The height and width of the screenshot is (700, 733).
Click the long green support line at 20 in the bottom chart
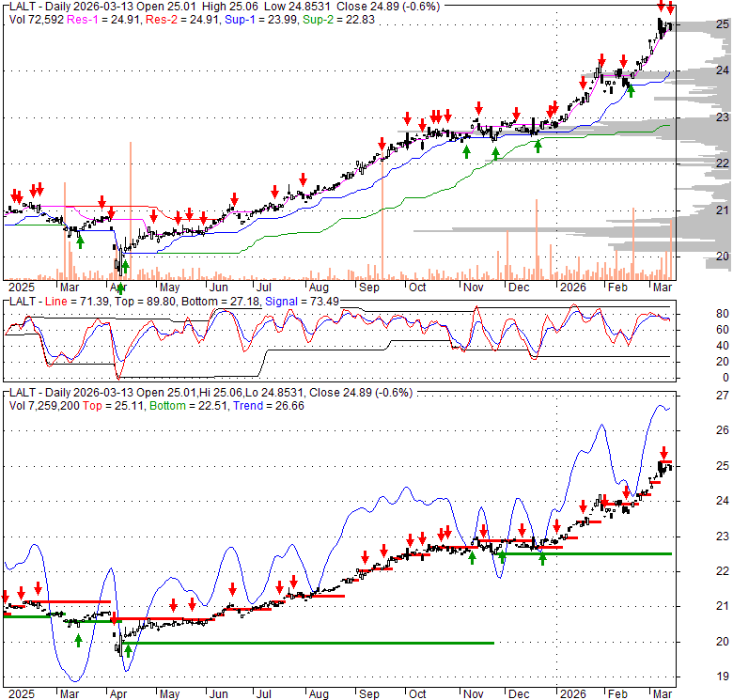click(310, 644)
